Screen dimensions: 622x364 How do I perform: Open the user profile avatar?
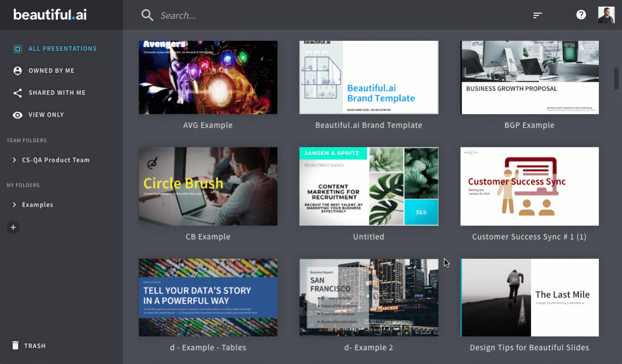(606, 15)
